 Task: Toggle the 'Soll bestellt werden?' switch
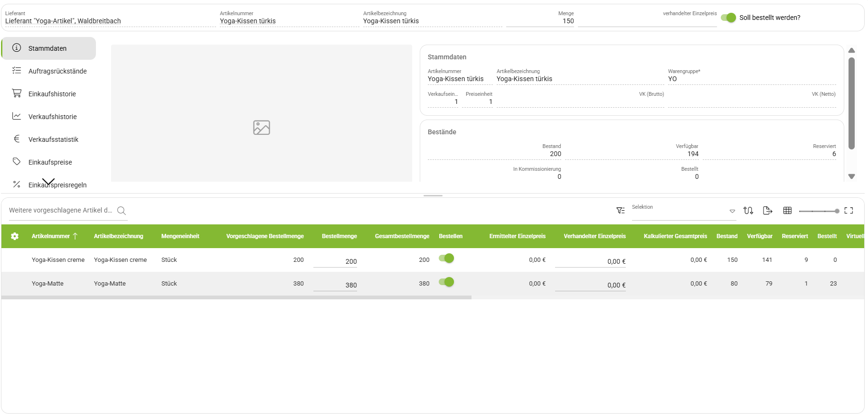[728, 18]
